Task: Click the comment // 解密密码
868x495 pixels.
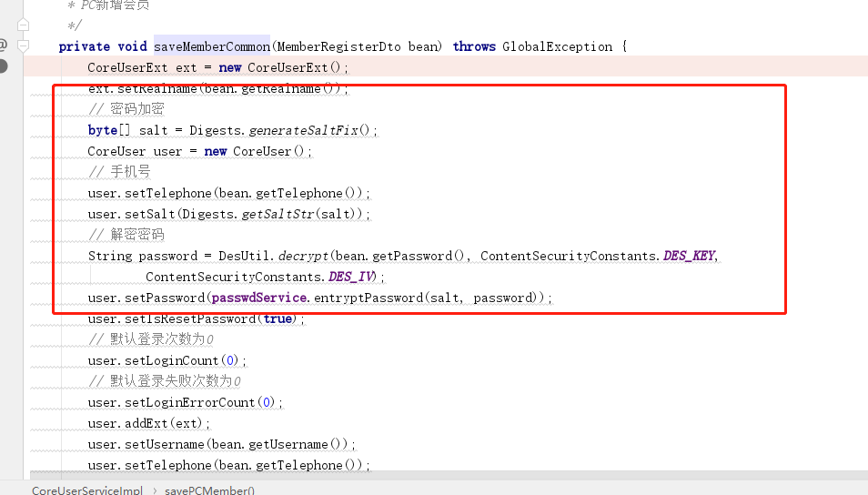Action: [126, 235]
